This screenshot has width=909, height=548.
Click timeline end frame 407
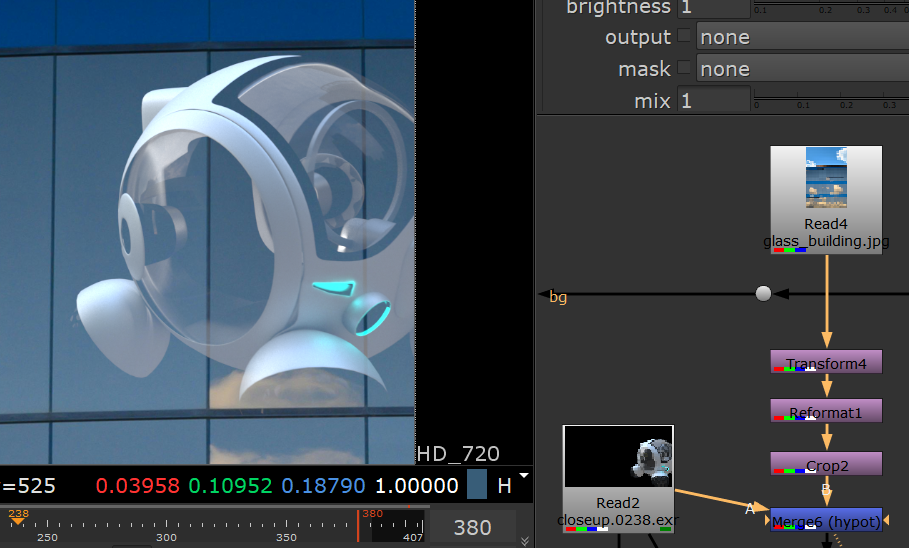pyautogui.click(x=413, y=538)
